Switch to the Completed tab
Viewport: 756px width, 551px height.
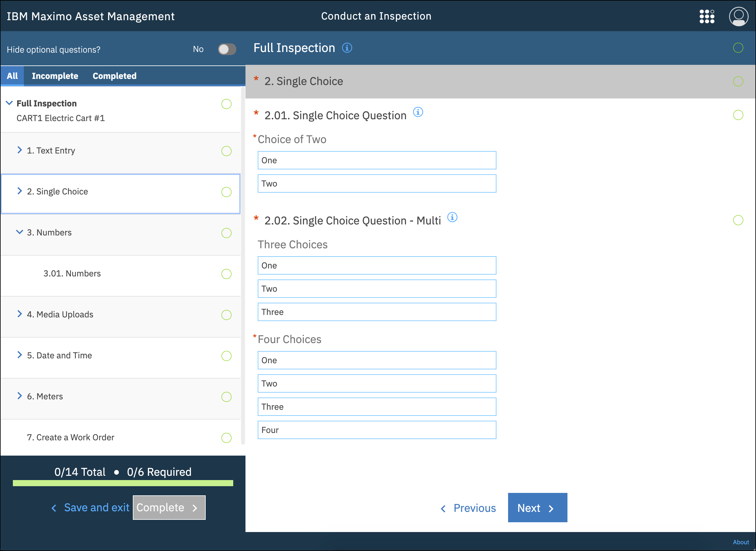(x=114, y=76)
